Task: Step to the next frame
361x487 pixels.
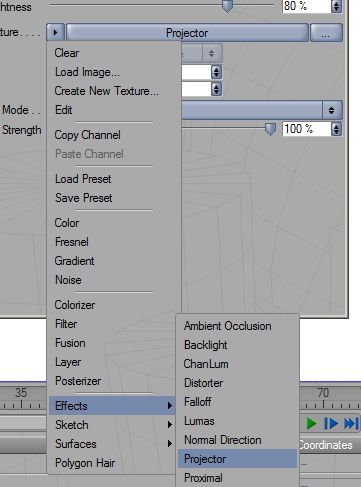Action: [331, 424]
